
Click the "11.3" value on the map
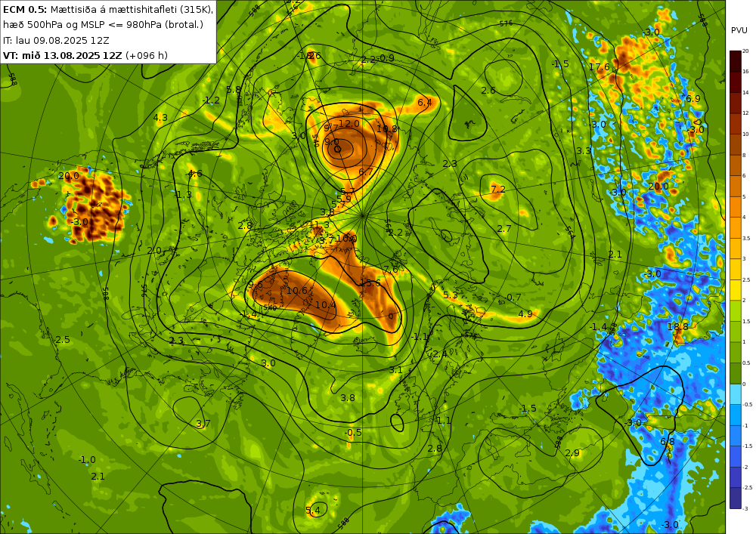319,225
